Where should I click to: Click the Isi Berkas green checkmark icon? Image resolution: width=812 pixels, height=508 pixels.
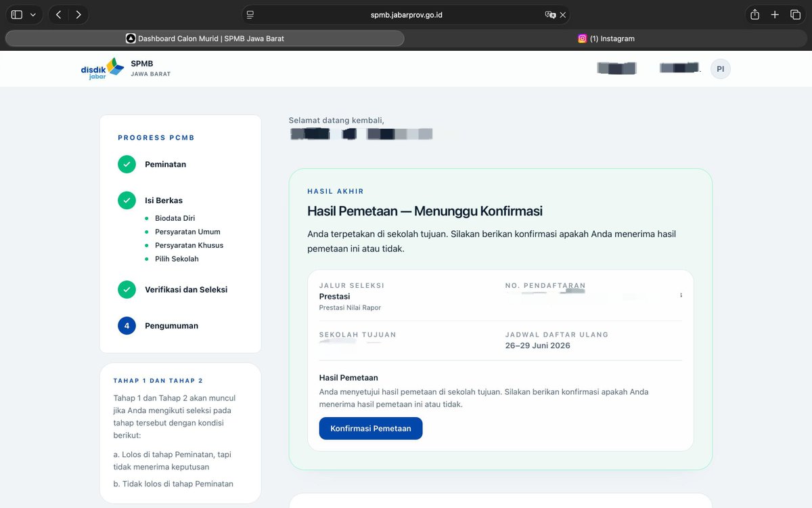(127, 200)
